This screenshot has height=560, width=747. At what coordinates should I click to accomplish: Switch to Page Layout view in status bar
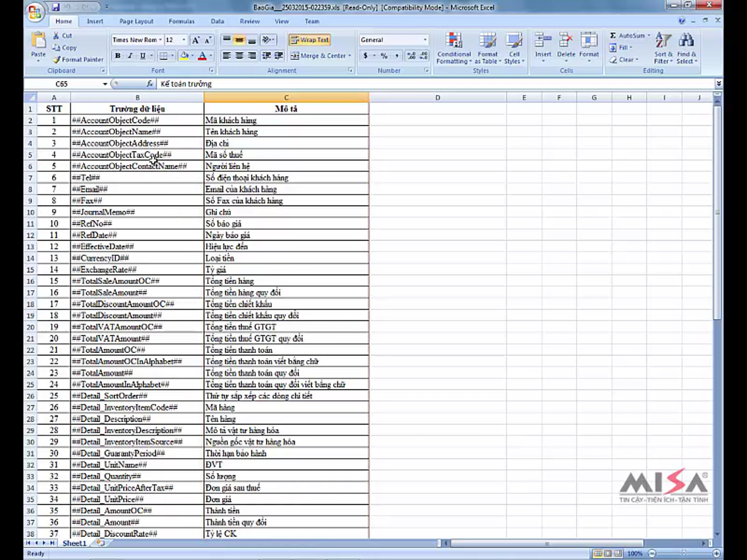coord(608,553)
